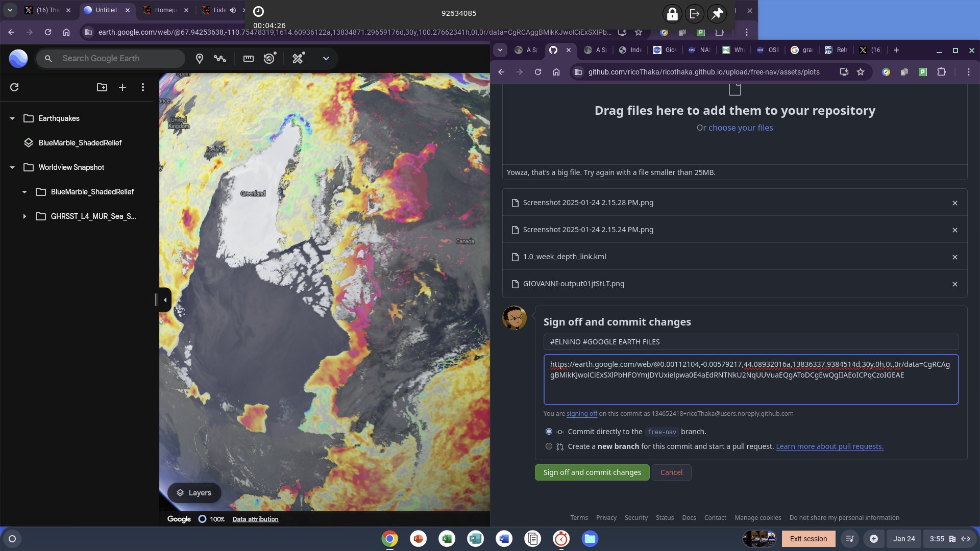The height and width of the screenshot is (551, 980).
Task: Open the Google Earth tools-and-pencil icon
Action: pyautogui.click(x=298, y=58)
